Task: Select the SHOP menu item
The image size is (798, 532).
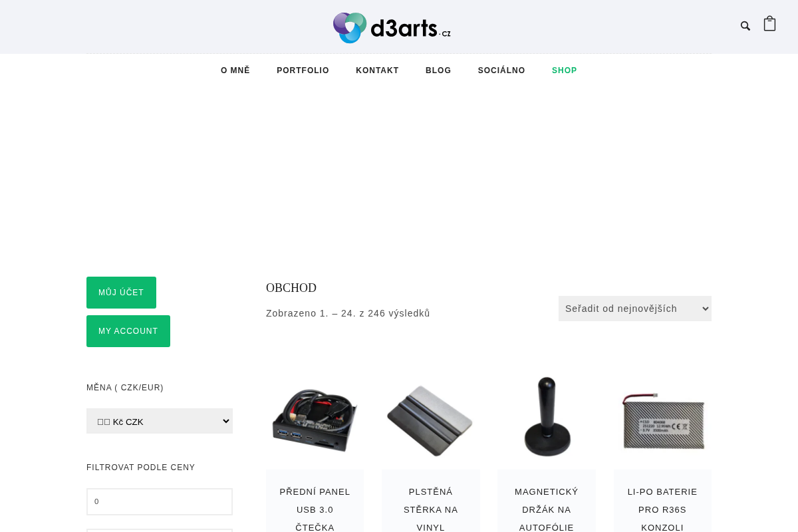Action: pos(565,70)
